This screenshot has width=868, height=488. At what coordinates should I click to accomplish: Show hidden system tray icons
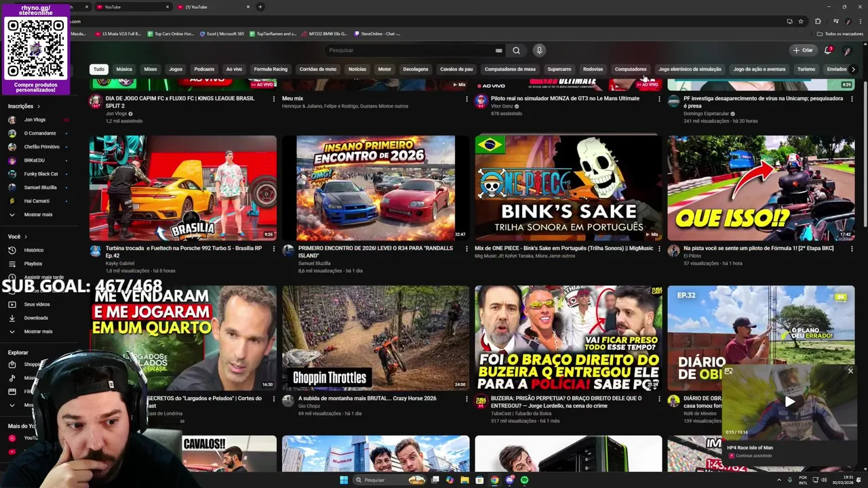coord(779,480)
